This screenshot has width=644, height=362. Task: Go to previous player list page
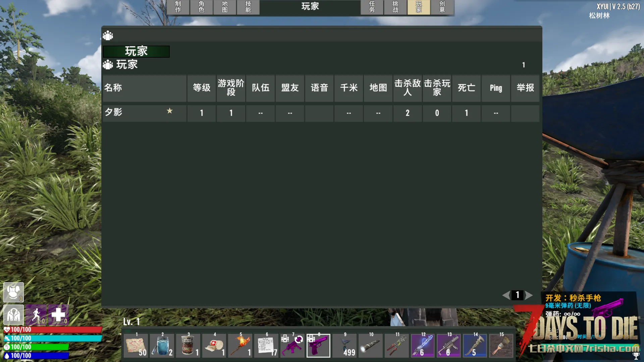pos(506,295)
